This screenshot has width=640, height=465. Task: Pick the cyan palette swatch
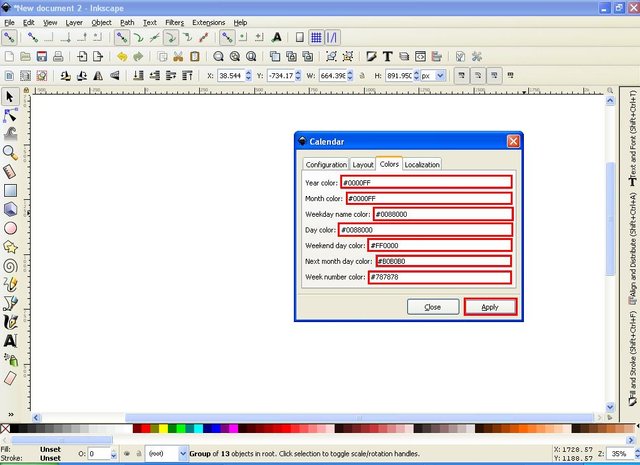pos(198,428)
